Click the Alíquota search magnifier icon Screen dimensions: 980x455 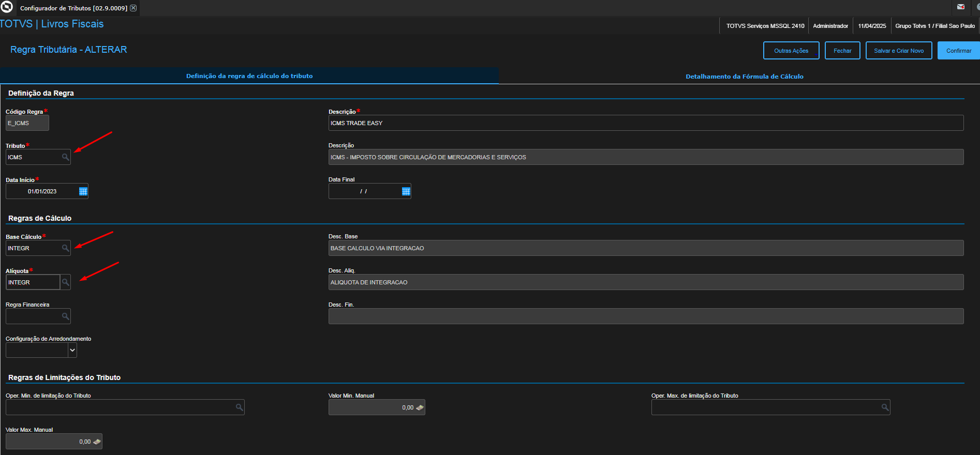[65, 282]
